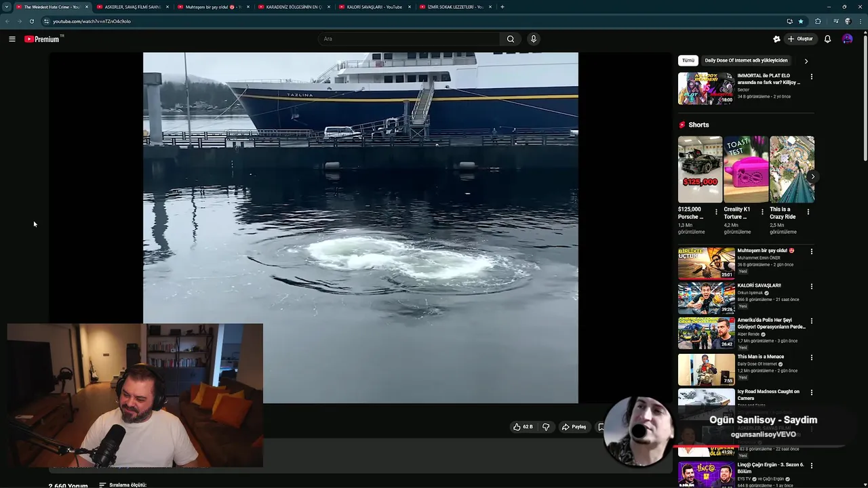Open the YouTube hamburger guide menu
The image size is (868, 488).
click(x=12, y=39)
